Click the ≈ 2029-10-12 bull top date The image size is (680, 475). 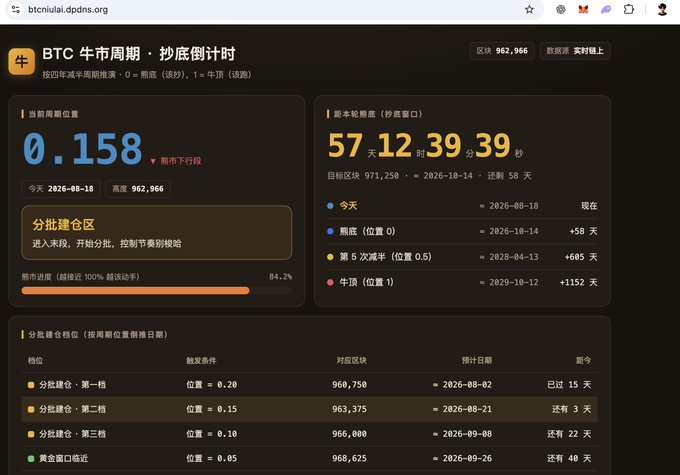509,282
